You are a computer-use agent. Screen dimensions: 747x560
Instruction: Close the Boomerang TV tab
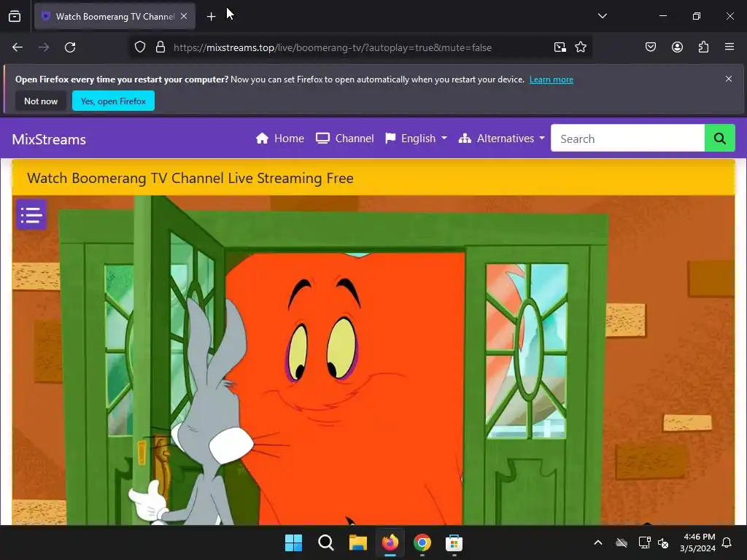(184, 16)
